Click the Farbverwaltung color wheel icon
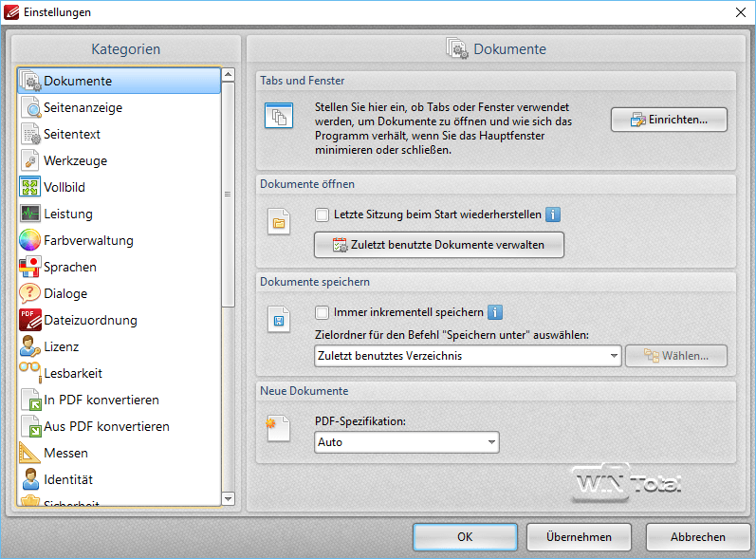This screenshot has width=756, height=559. click(30, 240)
